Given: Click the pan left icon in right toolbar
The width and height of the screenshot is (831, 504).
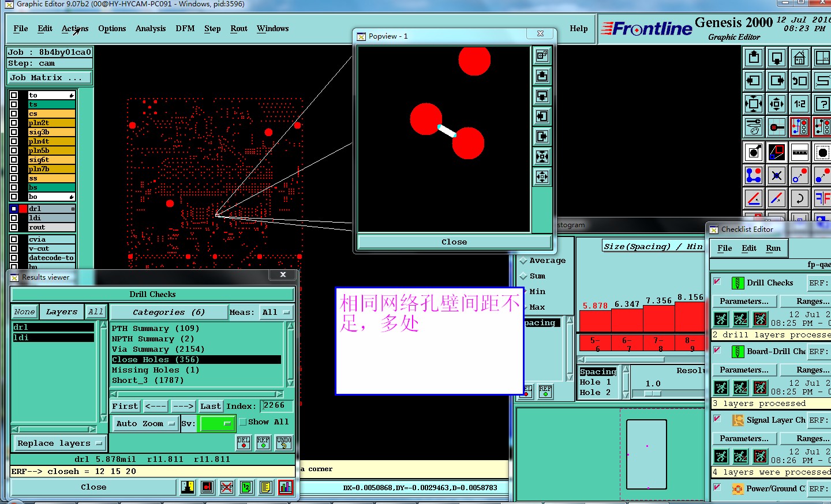Looking at the screenshot, I should [754, 81].
